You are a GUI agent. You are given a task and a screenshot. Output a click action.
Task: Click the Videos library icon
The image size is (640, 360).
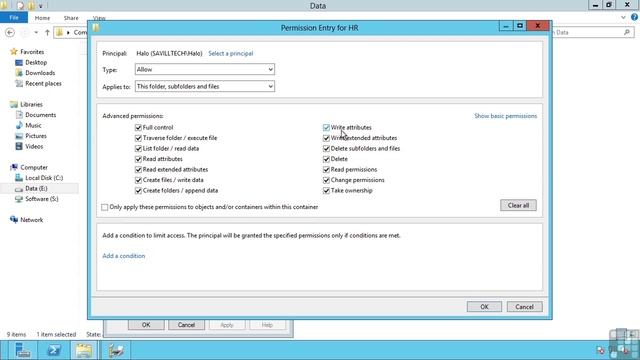click(19, 147)
